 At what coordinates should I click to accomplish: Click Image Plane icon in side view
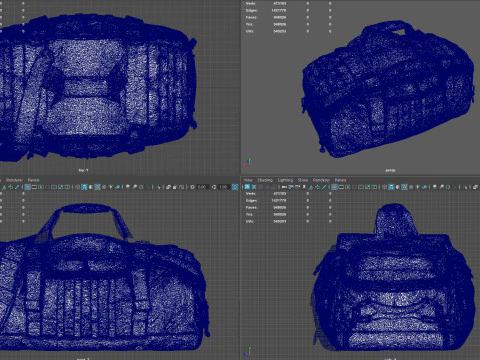[x=311, y=187]
